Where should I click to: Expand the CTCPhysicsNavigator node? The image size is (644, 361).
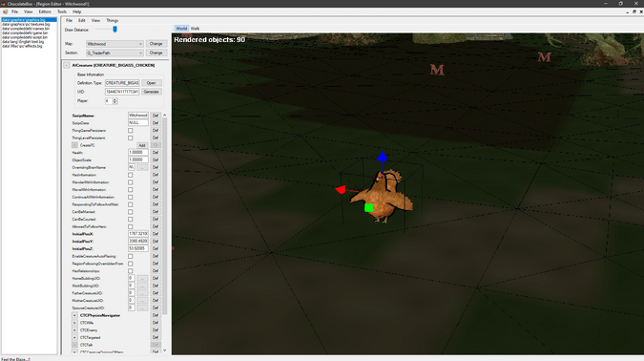(74, 315)
